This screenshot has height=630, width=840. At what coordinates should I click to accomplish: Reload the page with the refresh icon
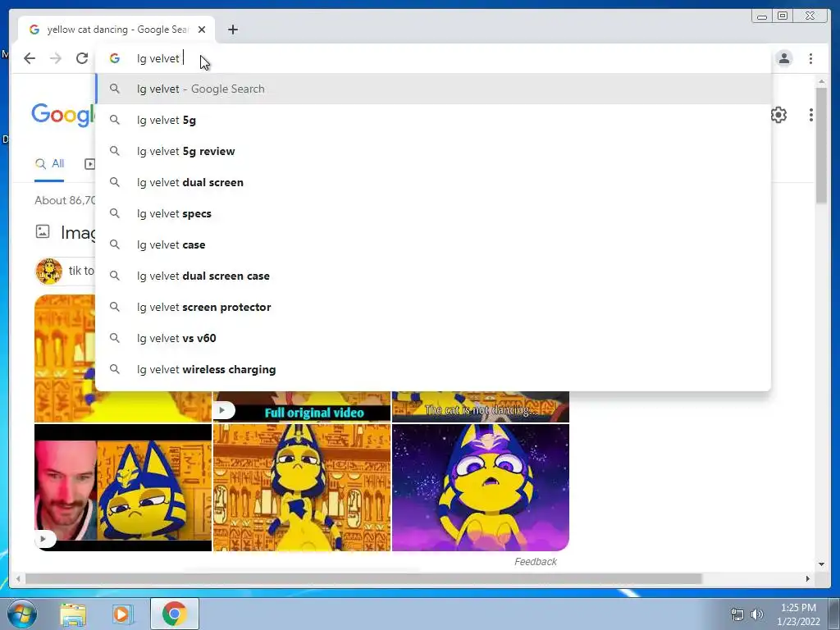[x=82, y=58]
